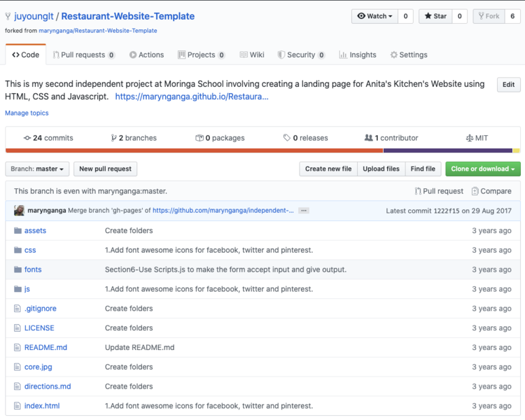Open the marynganga.github.io website link
This screenshot has width=525, height=420.
(x=192, y=97)
